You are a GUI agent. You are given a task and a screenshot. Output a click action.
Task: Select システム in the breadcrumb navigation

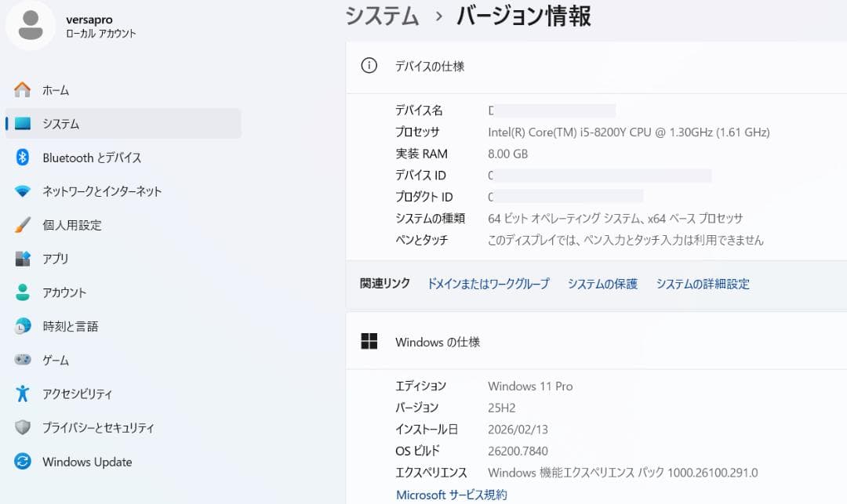coord(381,16)
